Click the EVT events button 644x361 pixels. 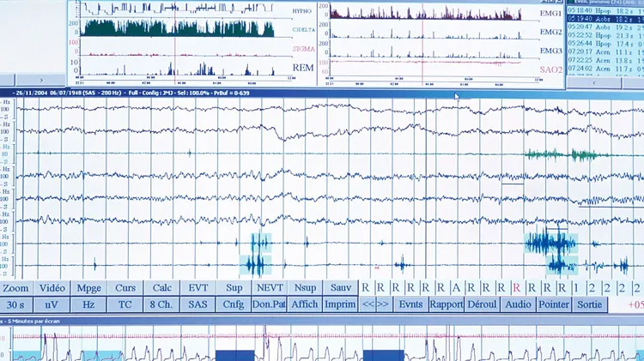(197, 288)
